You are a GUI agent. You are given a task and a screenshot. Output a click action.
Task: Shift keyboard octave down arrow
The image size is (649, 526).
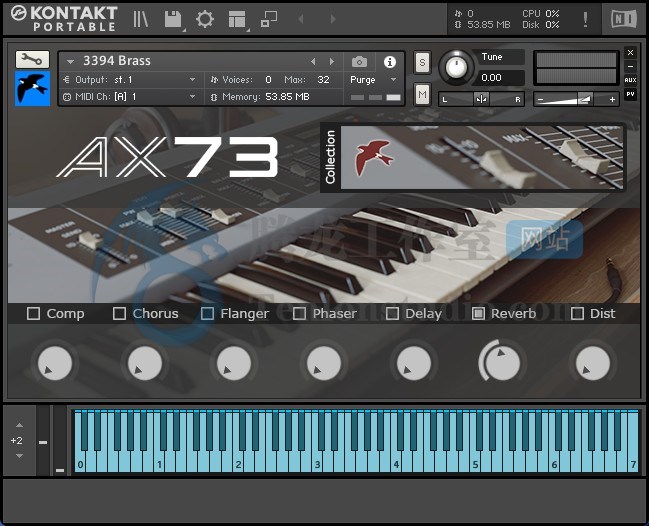[19, 456]
